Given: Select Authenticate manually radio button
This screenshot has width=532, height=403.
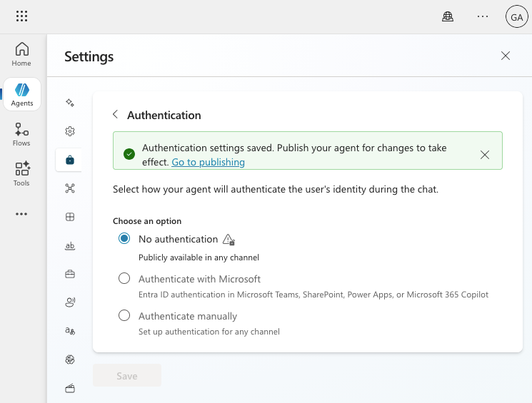Looking at the screenshot, I should coord(124,315).
